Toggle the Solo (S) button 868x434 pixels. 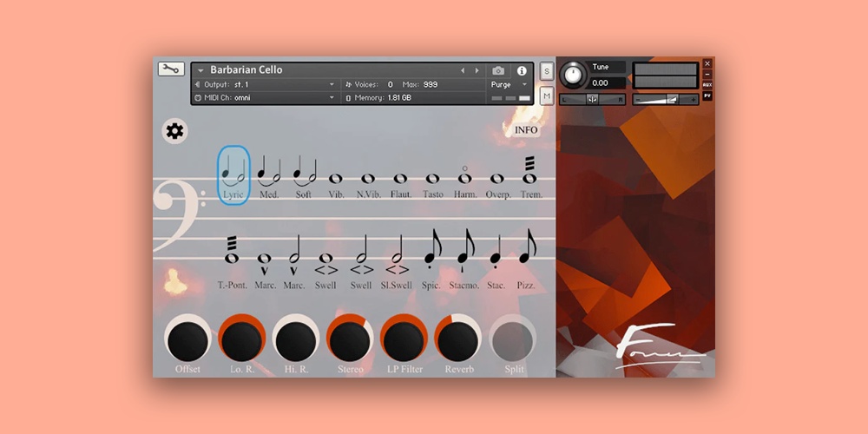547,71
